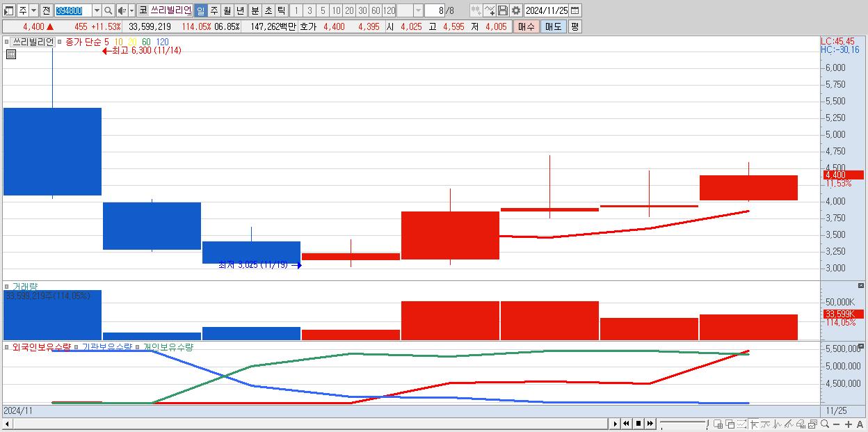868x432 pixels.
Task: Click the fast-forward button
Action: [x=650, y=424]
